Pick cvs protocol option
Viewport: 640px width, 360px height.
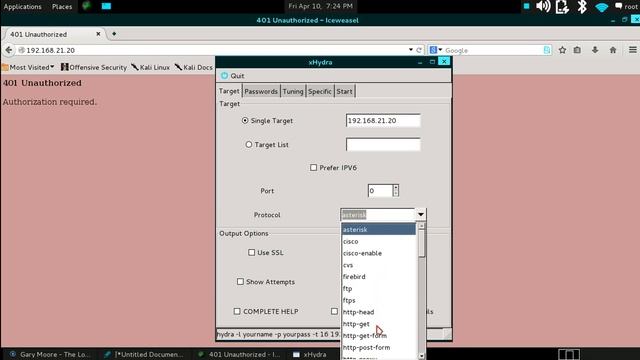378,265
